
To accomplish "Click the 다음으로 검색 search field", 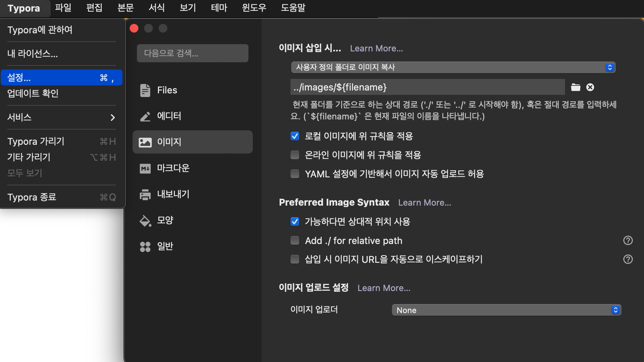I will click(193, 53).
